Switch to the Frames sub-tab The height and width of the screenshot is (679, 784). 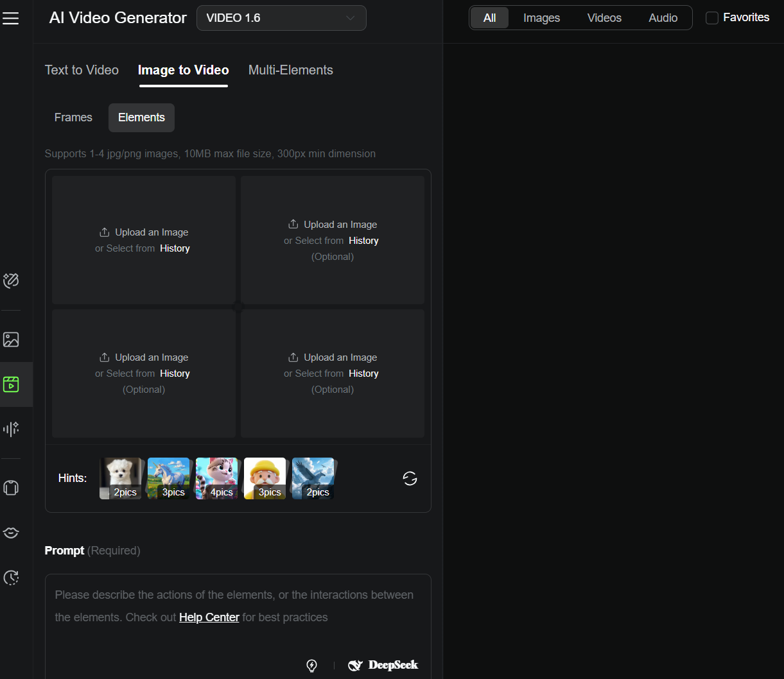(73, 117)
